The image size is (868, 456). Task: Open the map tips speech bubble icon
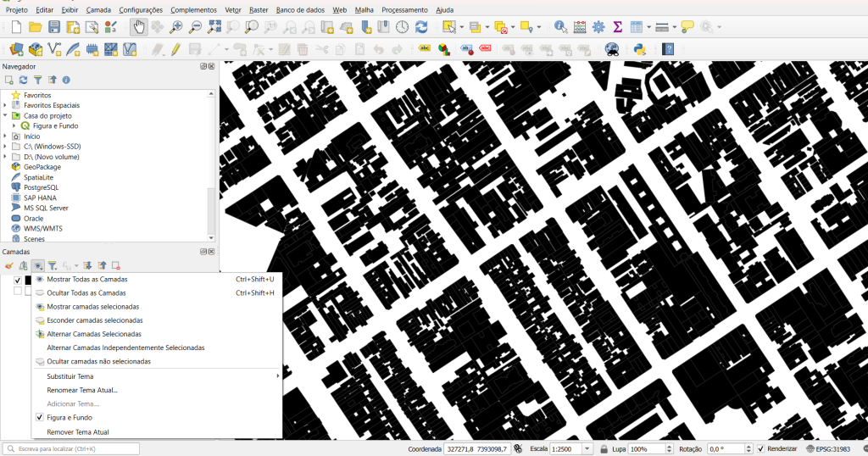[x=687, y=26]
